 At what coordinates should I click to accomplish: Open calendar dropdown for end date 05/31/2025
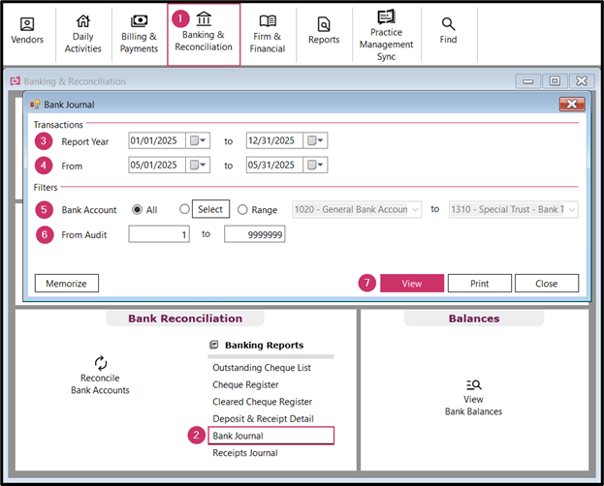coord(315,165)
